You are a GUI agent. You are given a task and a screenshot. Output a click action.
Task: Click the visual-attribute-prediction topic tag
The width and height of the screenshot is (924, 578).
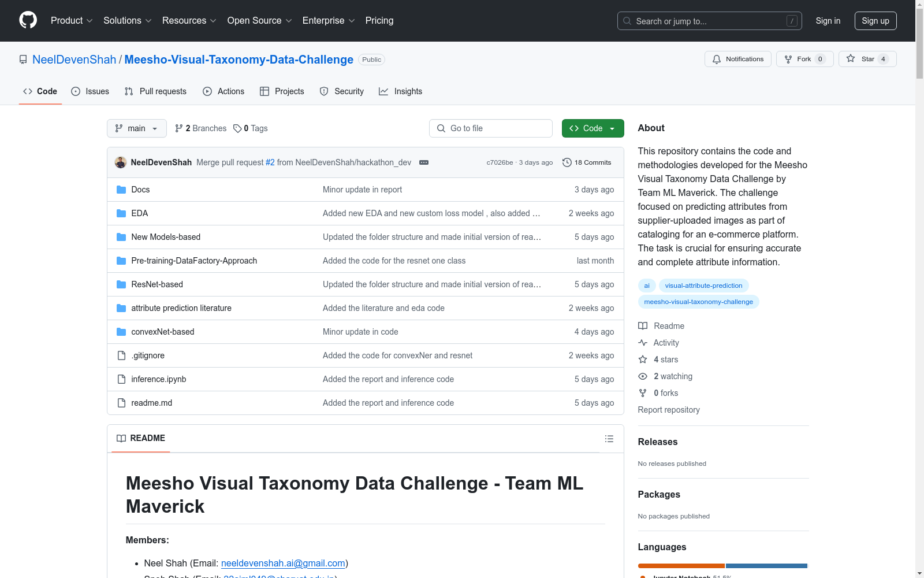pos(703,286)
